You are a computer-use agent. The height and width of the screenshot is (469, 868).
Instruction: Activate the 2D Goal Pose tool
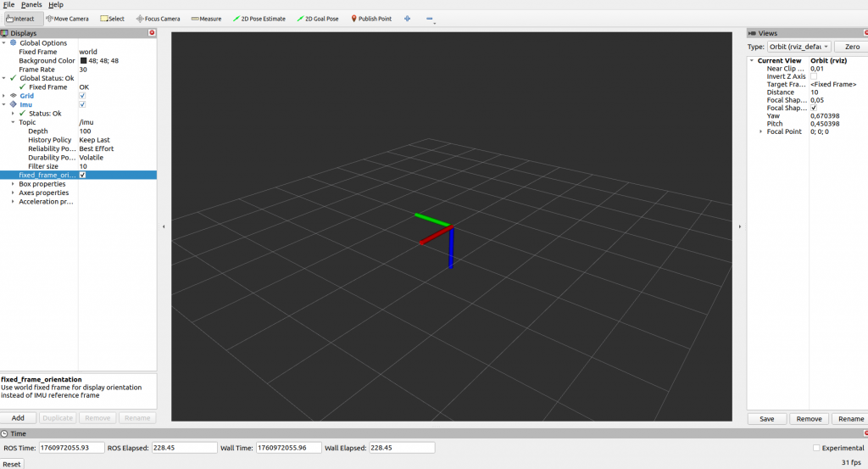point(318,19)
